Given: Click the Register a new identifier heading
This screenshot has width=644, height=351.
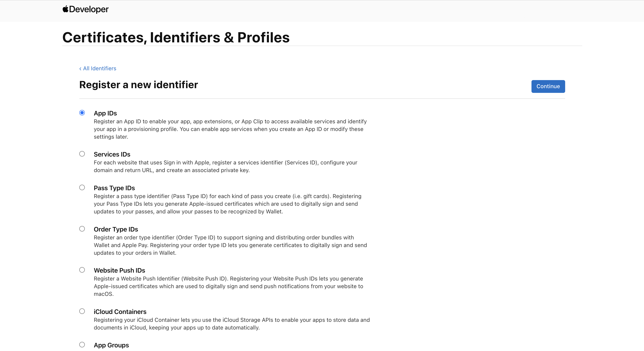Looking at the screenshot, I should [x=139, y=85].
